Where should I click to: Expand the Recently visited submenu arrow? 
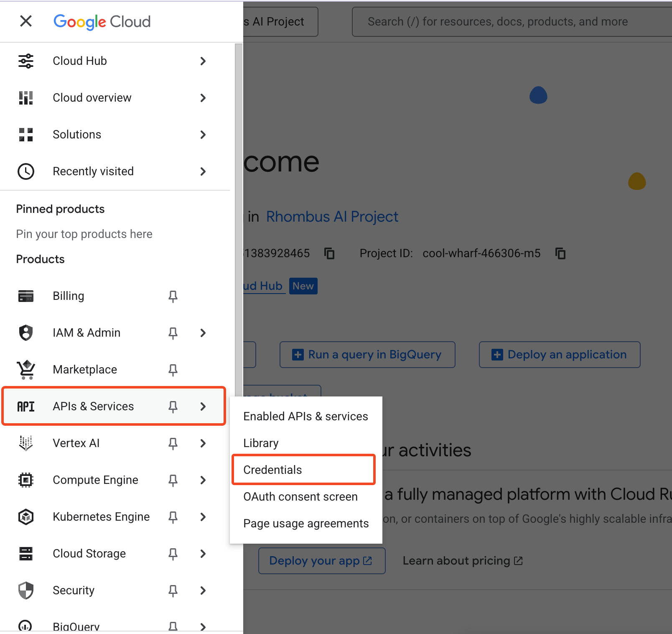[x=203, y=171]
